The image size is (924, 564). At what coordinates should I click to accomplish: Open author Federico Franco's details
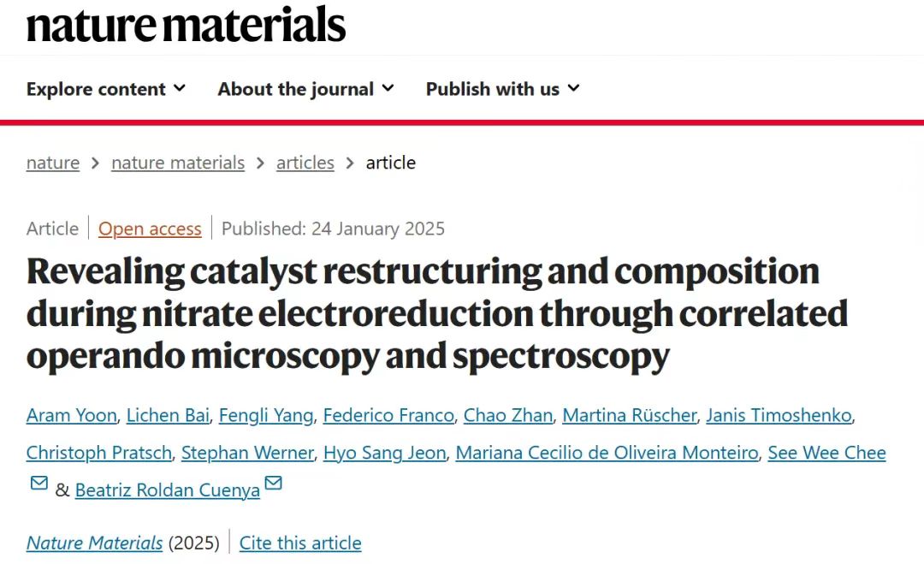click(x=388, y=415)
